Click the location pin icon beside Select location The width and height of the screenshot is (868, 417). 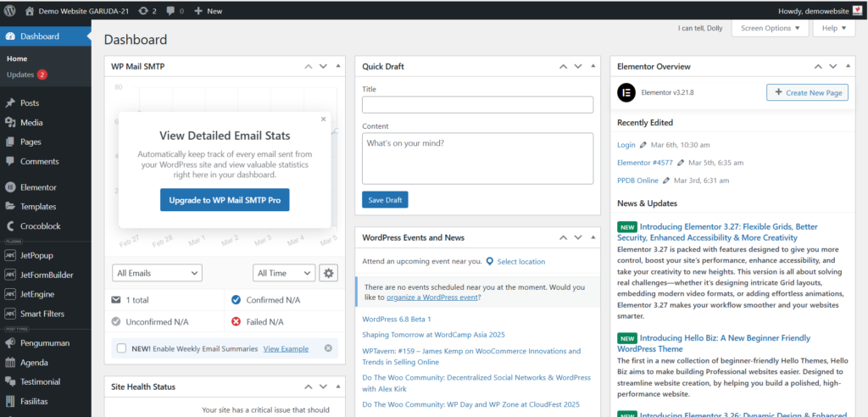click(x=489, y=261)
